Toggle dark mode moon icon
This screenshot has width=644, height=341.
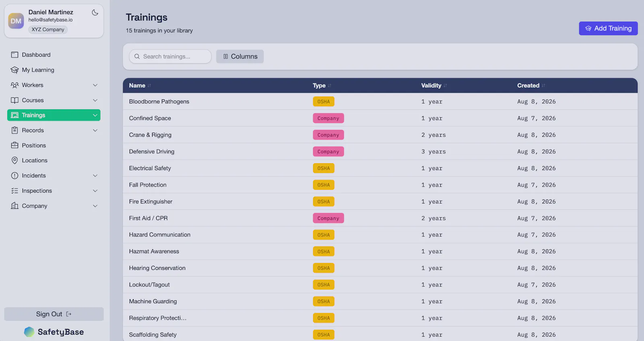point(95,12)
